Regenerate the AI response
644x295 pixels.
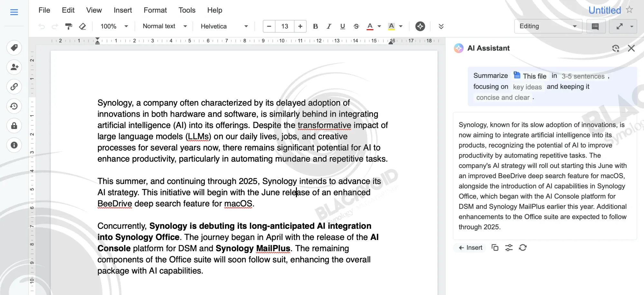coord(523,248)
